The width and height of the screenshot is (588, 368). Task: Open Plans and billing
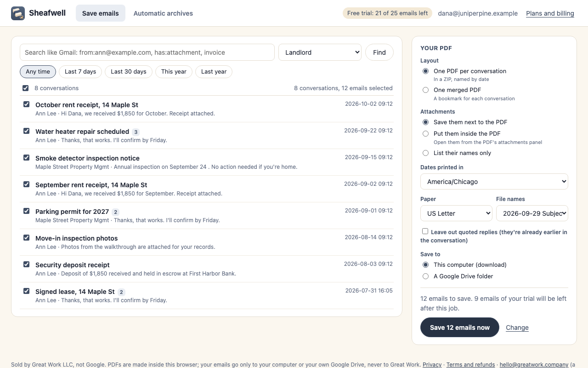click(x=550, y=13)
